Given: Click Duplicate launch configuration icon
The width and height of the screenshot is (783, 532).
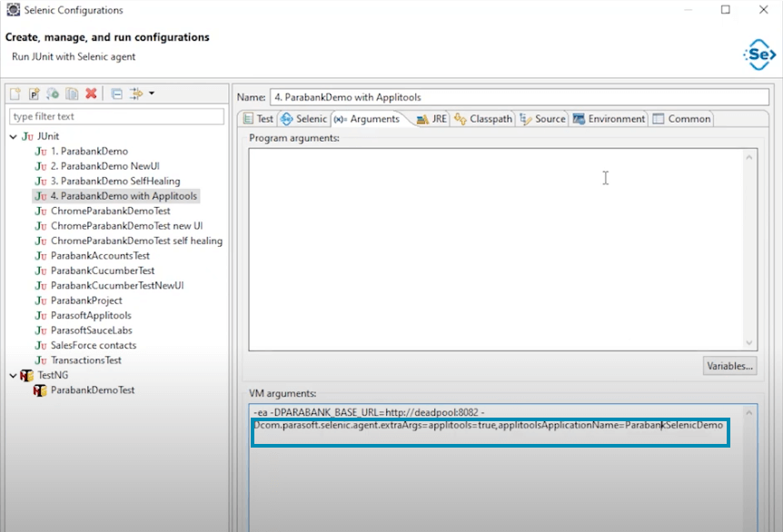Looking at the screenshot, I should (72, 94).
